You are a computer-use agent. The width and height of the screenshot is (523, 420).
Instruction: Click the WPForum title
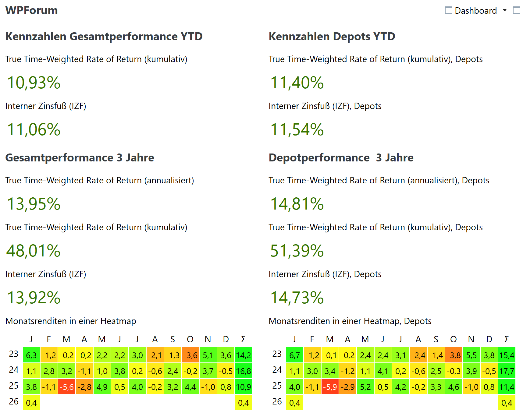[31, 10]
